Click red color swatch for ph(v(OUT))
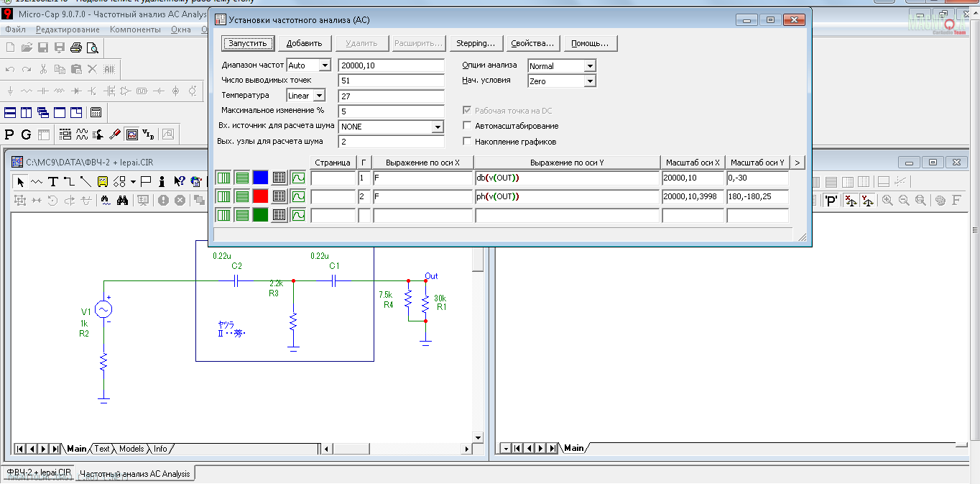Screen dimensions: 980x484 261,196
